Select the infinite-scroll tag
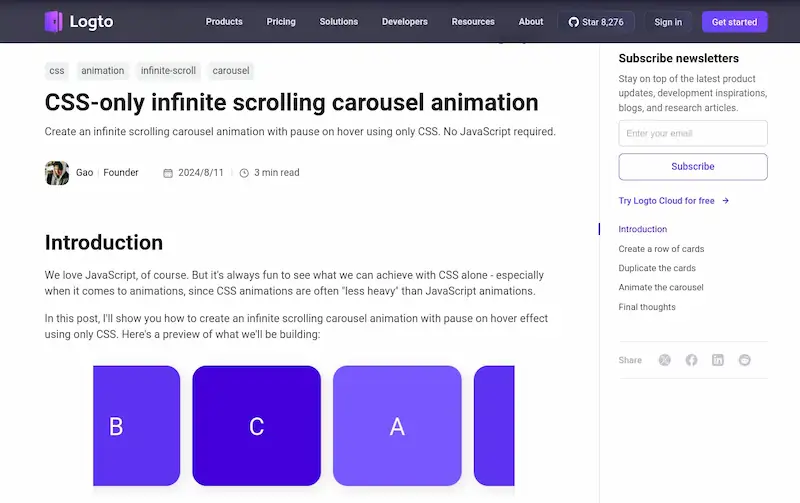The height and width of the screenshot is (503, 800). click(x=168, y=71)
